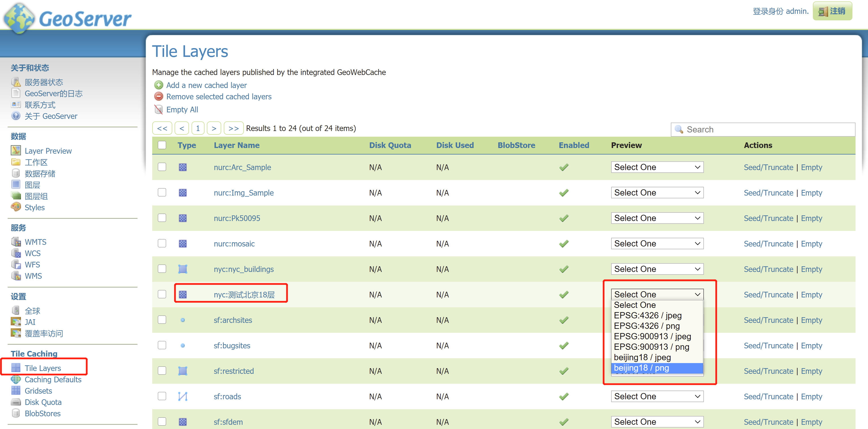This screenshot has width=868, height=429.
Task: Click the green Add new cached layer icon
Action: tap(158, 85)
